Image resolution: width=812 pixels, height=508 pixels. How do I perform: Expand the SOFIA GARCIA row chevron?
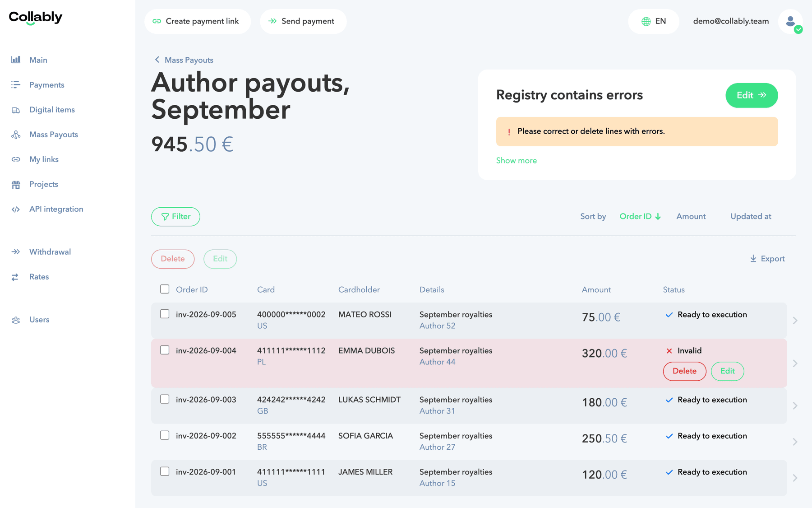(795, 442)
